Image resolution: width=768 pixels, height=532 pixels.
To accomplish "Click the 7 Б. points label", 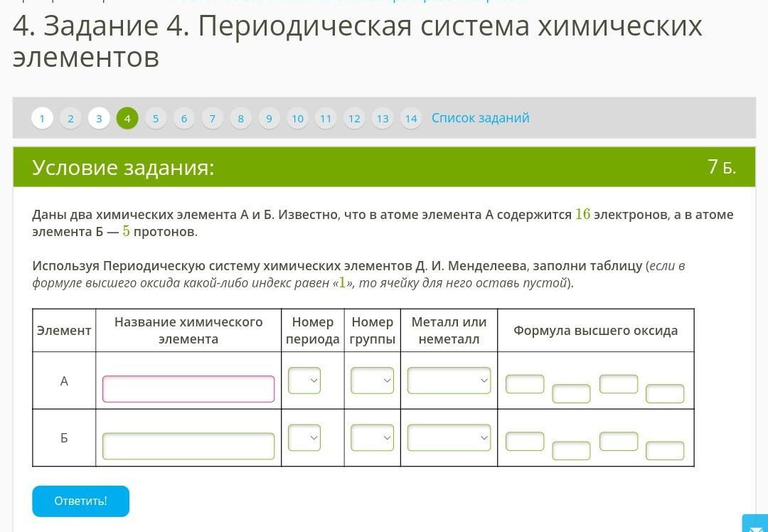I will point(722,168).
